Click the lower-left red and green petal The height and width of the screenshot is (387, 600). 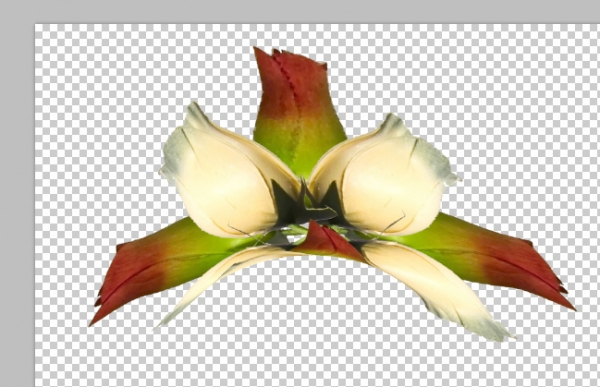[x=168, y=264]
